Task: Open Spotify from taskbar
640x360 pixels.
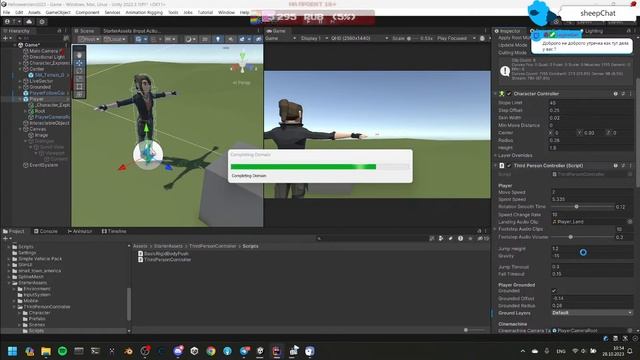Action: click(x=62, y=351)
